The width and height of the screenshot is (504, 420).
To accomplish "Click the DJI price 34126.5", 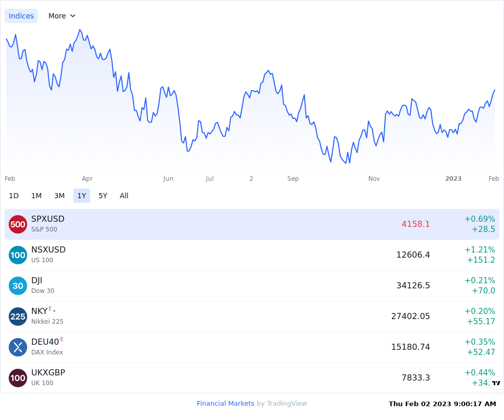I will [x=413, y=285].
